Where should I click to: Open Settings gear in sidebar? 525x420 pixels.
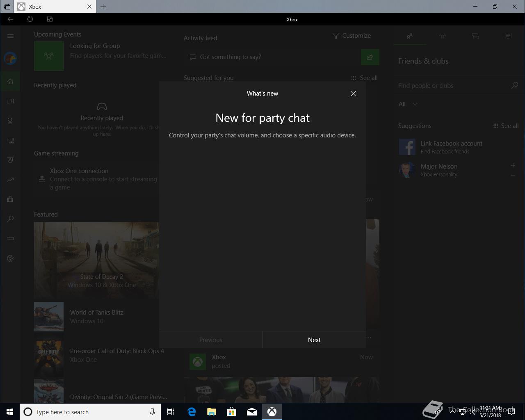click(x=10, y=258)
